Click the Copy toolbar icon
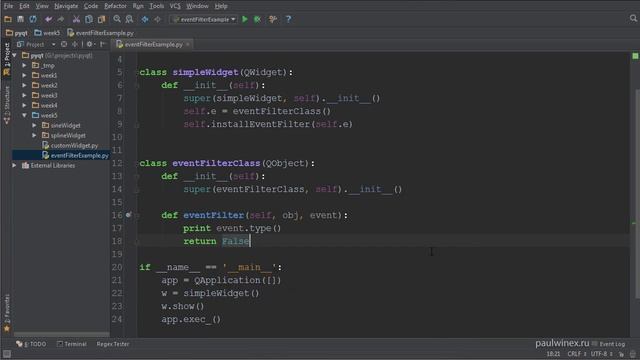Screen dimensions: 640x360 pos(89,19)
